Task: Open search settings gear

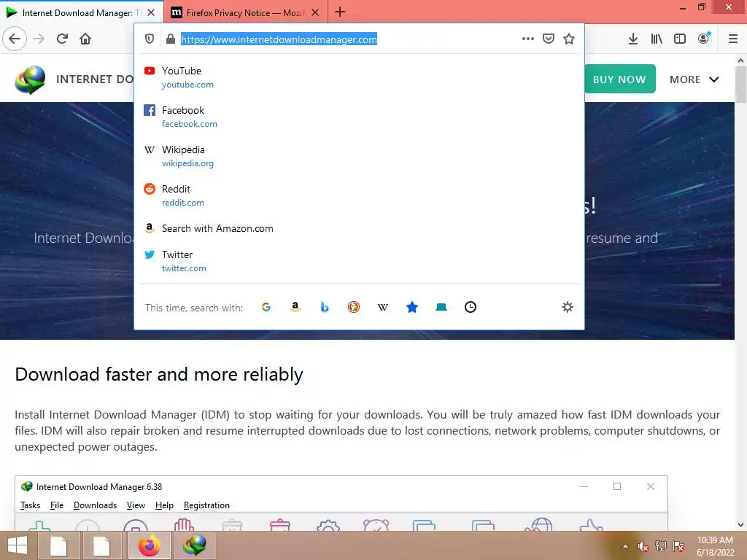Action: coord(567,307)
